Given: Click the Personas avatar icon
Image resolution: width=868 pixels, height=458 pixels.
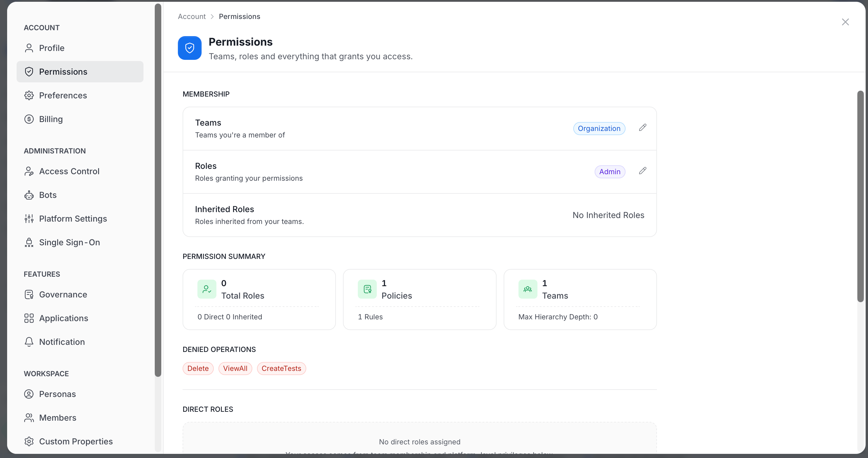Looking at the screenshot, I should coord(29,394).
